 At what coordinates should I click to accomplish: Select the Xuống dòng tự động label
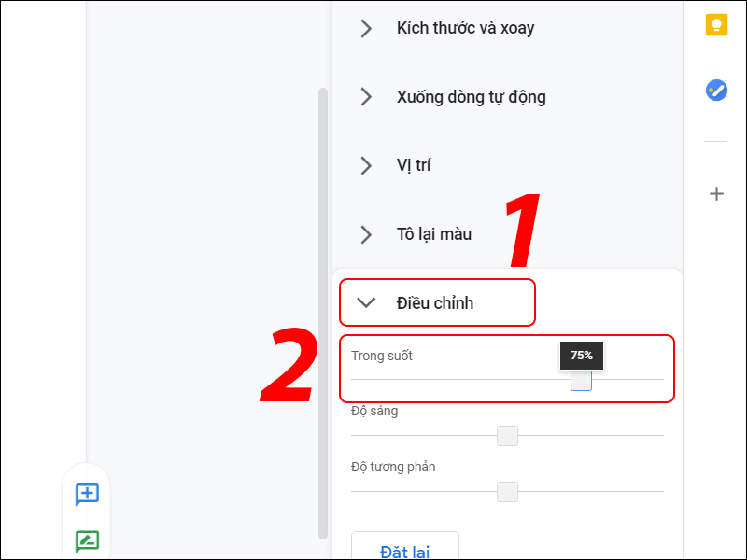471,97
